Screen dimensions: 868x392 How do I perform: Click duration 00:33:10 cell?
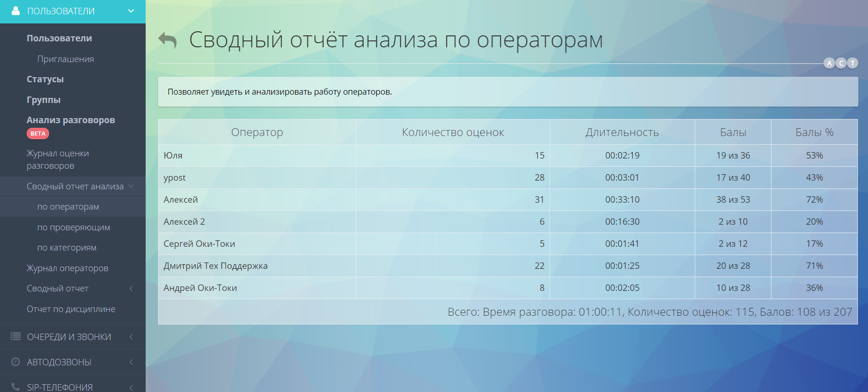point(622,199)
